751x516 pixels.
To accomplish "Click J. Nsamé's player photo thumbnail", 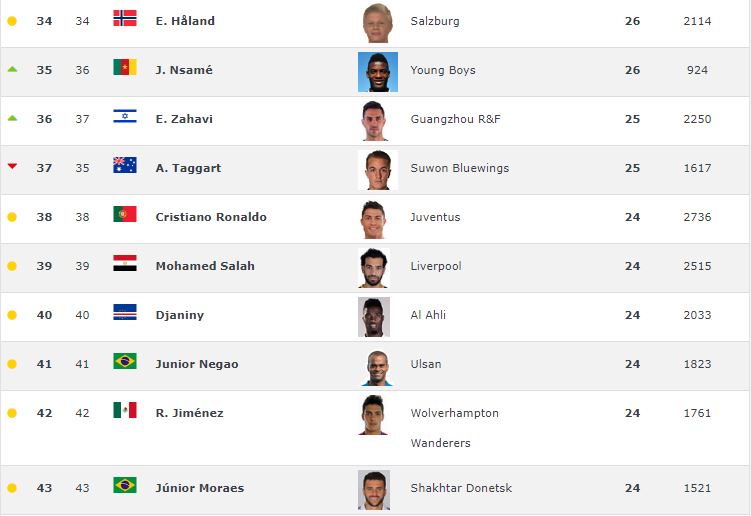I will (x=378, y=72).
